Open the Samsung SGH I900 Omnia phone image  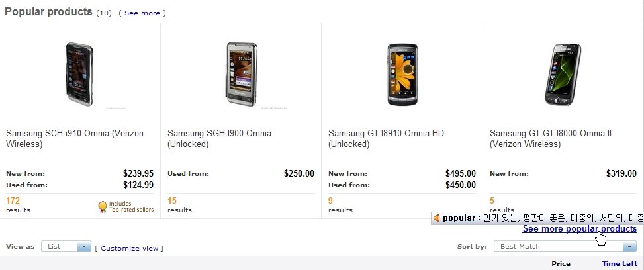tap(241, 75)
